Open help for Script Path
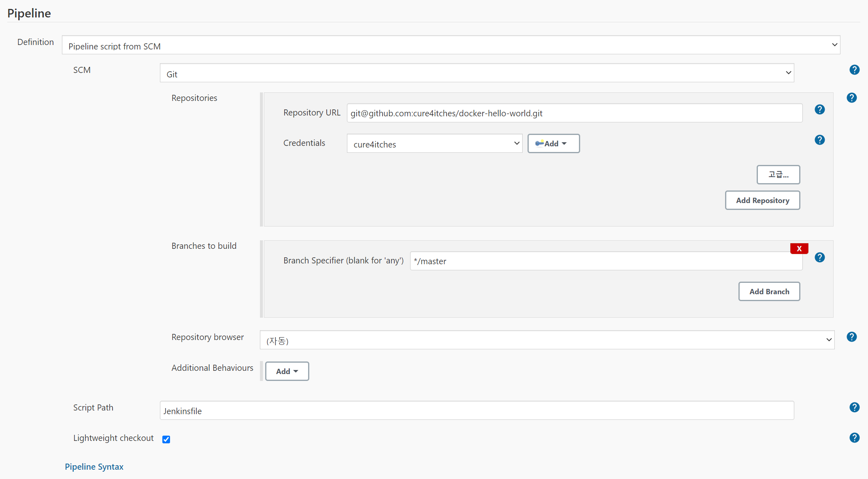The height and width of the screenshot is (479, 868). coord(854,407)
